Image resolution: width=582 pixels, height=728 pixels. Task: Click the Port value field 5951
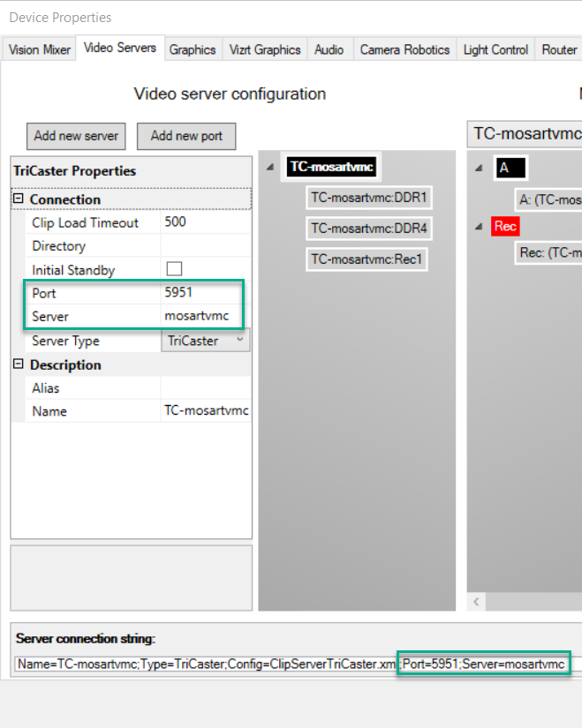pos(203,293)
